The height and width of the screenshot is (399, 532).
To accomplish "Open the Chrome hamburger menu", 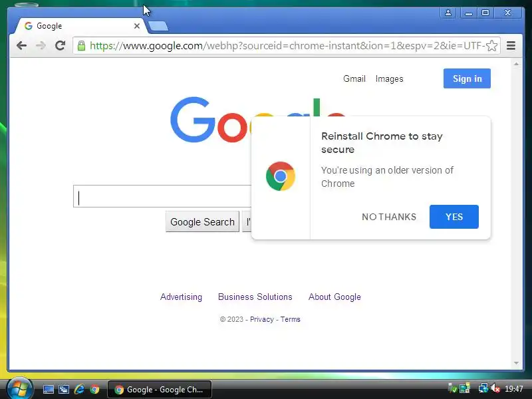I will point(511,45).
